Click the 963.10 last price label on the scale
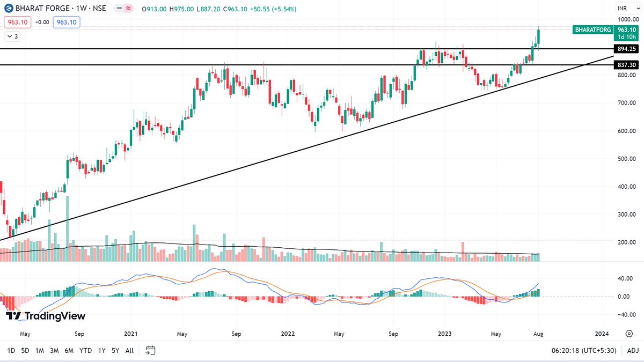The height and width of the screenshot is (362, 644). [626, 31]
